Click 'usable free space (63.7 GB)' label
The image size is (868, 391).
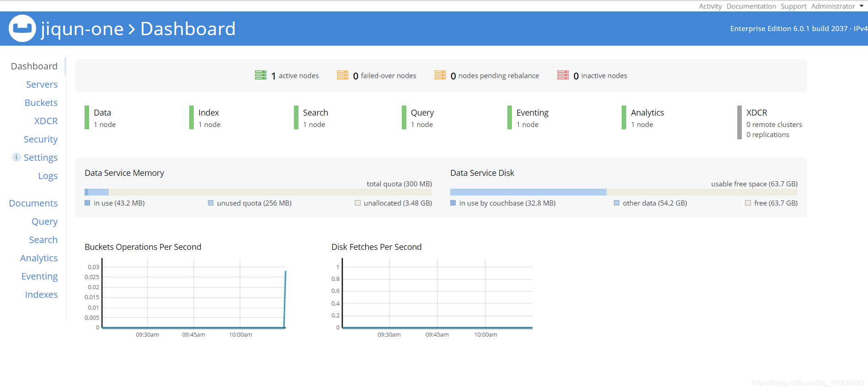coord(754,184)
